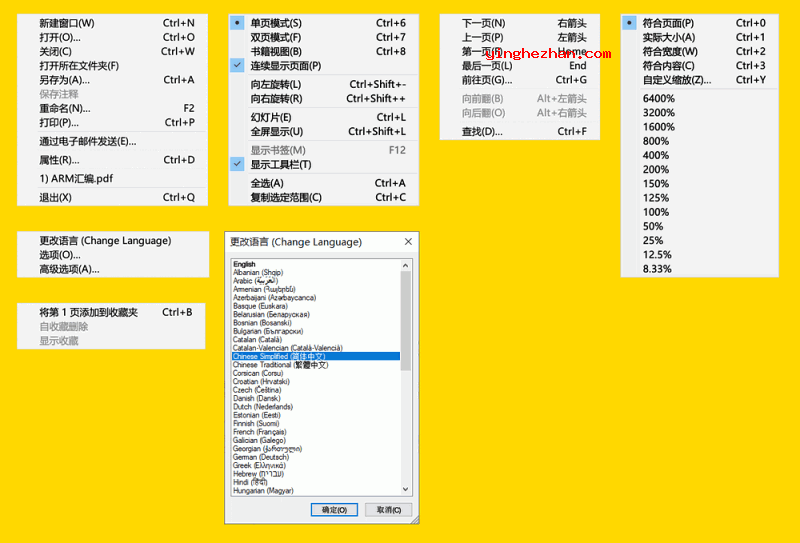Select 全屏显示(U) from the view menu
800x543 pixels.
277,131
